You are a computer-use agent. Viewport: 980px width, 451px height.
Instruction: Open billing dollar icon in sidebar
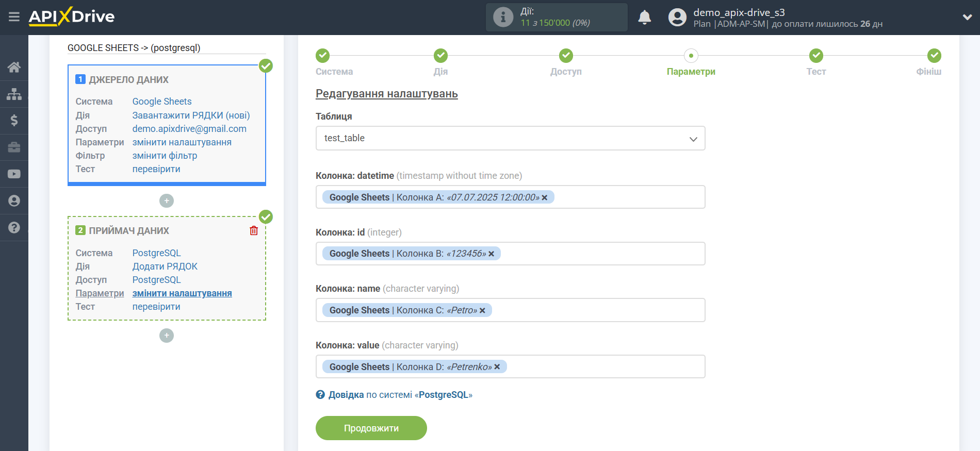point(14,121)
